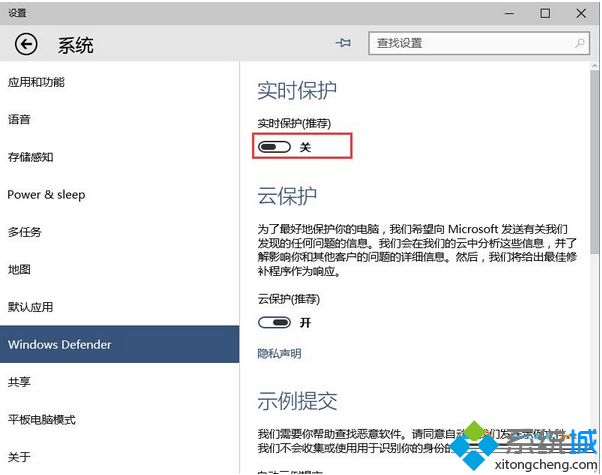This screenshot has width=602, height=475.
Task: Select Power & sleep settings
Action: tap(46, 195)
